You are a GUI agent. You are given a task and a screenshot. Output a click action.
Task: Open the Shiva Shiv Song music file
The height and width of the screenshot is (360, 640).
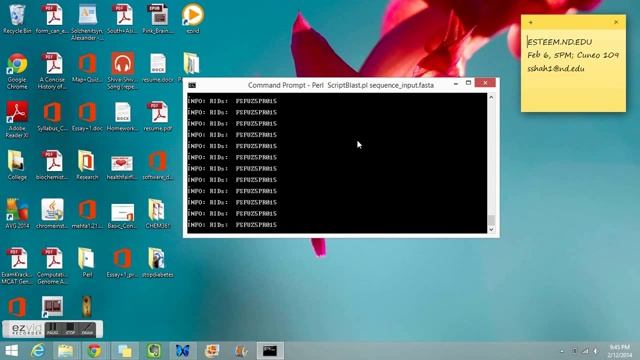click(122, 71)
